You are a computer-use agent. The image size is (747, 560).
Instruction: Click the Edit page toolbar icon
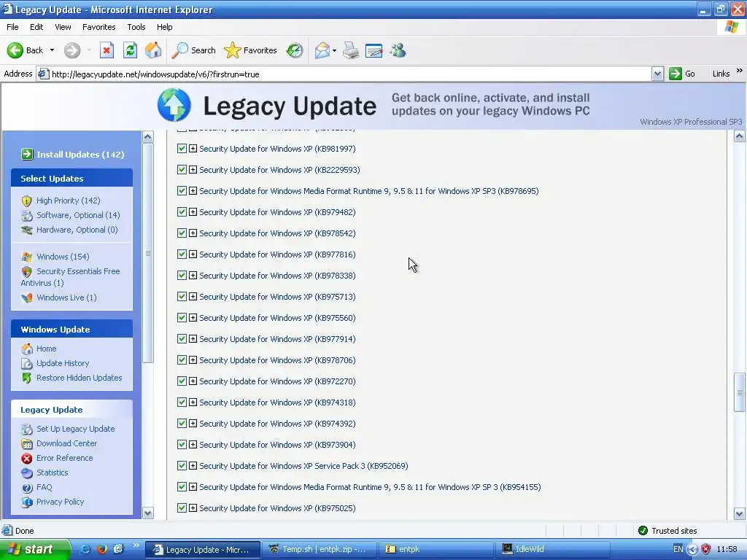coord(374,50)
